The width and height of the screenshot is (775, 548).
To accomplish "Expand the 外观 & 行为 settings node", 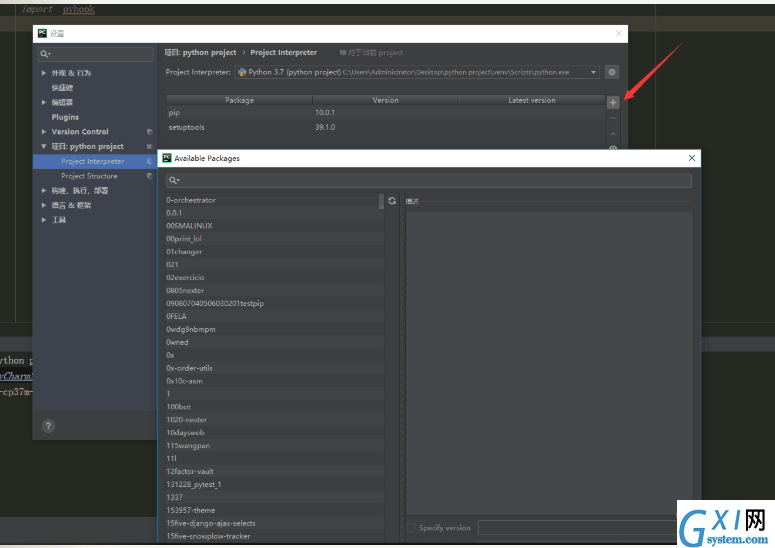I will click(44, 73).
